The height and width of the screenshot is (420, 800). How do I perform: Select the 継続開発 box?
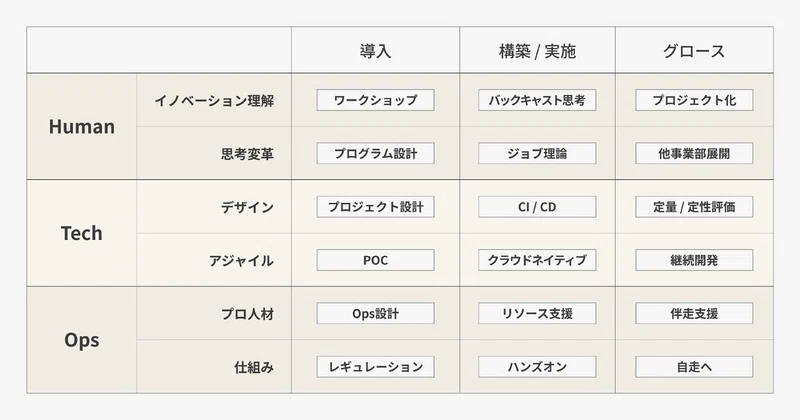pyautogui.click(x=694, y=260)
